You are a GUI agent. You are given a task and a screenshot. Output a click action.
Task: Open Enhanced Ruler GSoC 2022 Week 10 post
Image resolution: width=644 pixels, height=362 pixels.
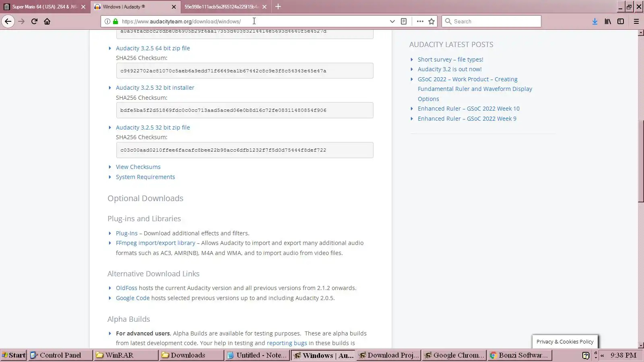click(469, 109)
